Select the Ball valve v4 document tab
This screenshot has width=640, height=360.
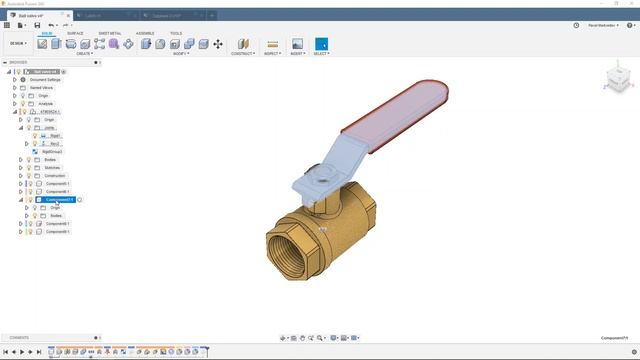tap(40, 16)
